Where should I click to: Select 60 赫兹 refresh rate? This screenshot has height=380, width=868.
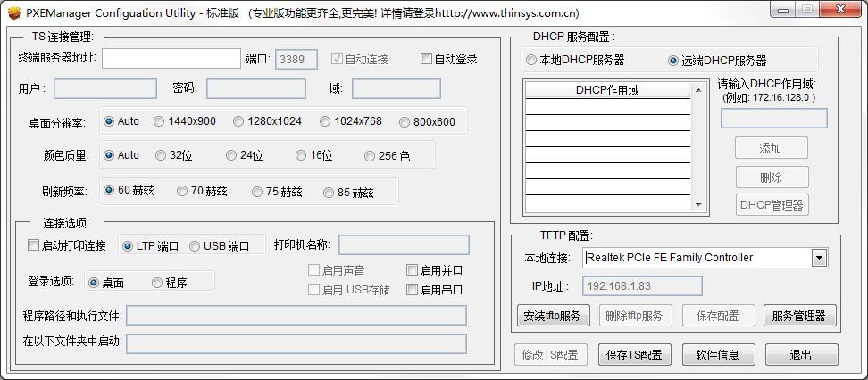pyautogui.click(x=109, y=191)
